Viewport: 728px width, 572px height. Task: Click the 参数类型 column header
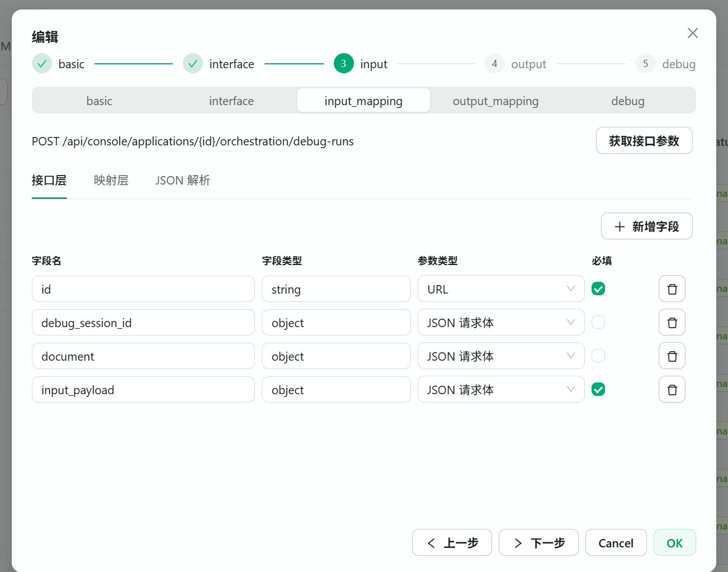(x=438, y=261)
